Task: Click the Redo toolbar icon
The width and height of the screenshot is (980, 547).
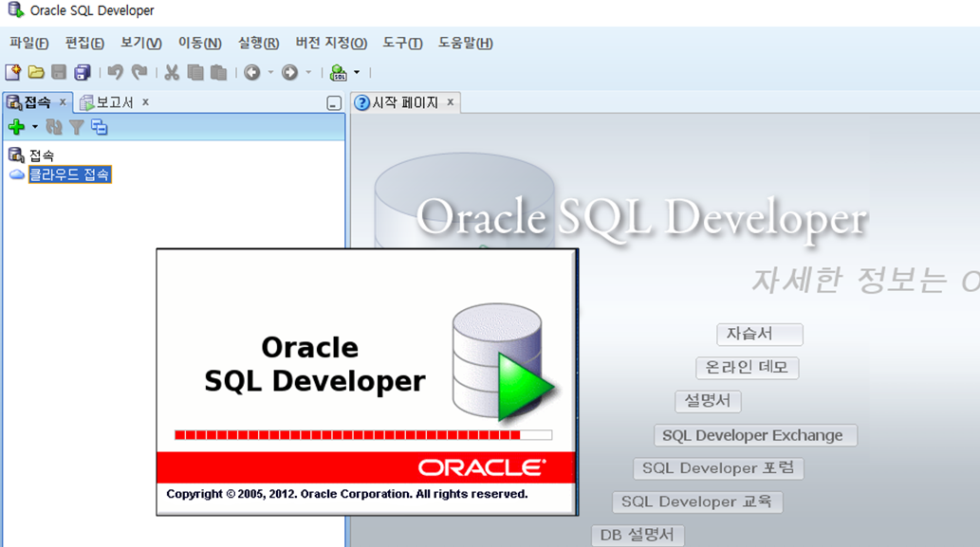Action: [x=139, y=72]
